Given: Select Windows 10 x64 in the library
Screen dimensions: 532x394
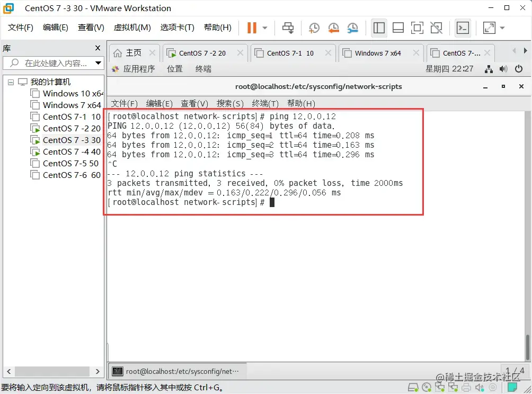Looking at the screenshot, I should coord(67,93).
